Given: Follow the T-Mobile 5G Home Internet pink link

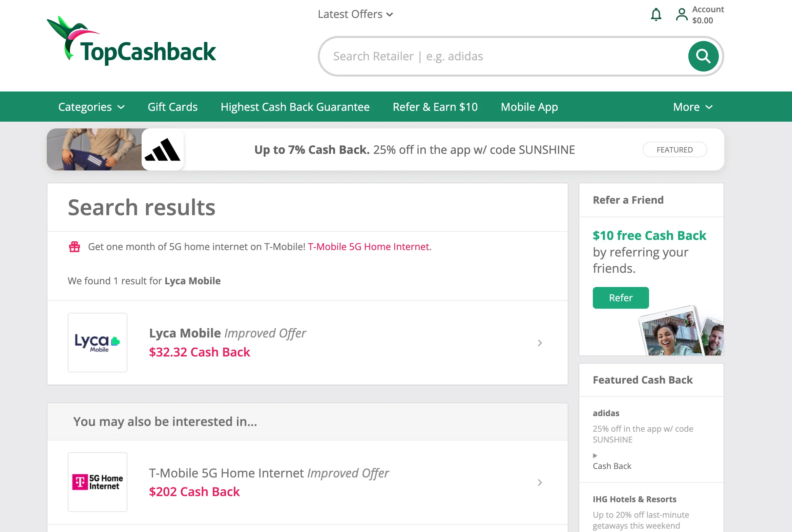Looking at the screenshot, I should point(368,247).
